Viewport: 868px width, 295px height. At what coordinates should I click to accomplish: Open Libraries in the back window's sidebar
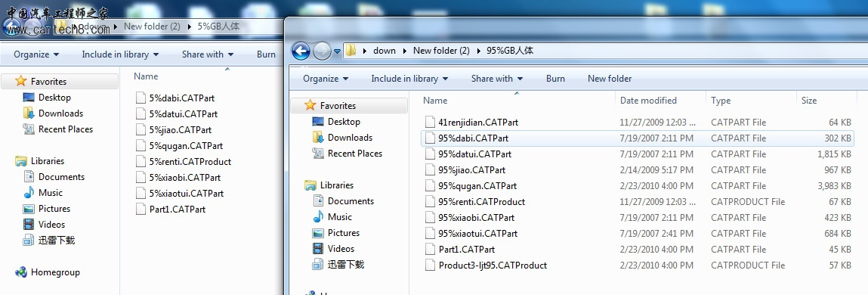(47, 161)
